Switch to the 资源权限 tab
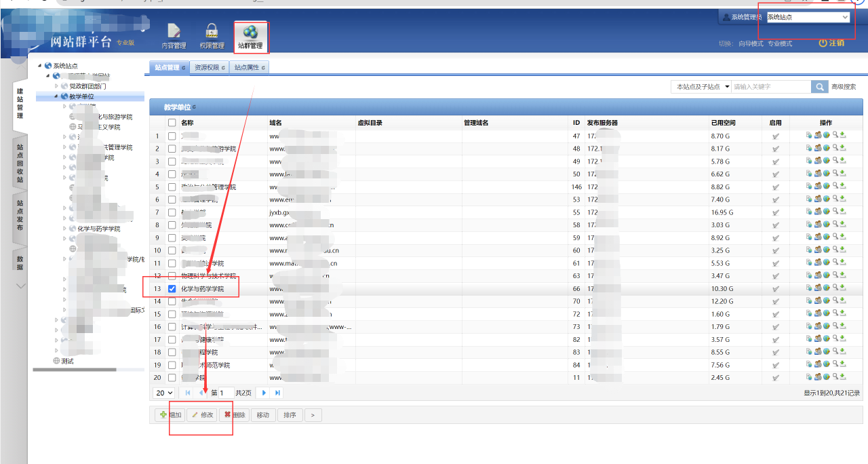The image size is (868, 464). click(210, 67)
